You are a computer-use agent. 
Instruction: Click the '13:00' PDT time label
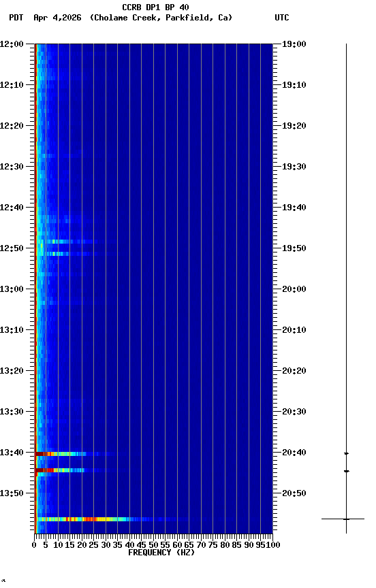pos(12,289)
